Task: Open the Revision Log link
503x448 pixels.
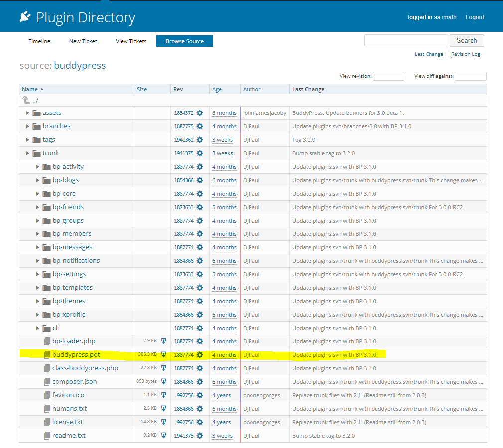Action: coord(466,54)
